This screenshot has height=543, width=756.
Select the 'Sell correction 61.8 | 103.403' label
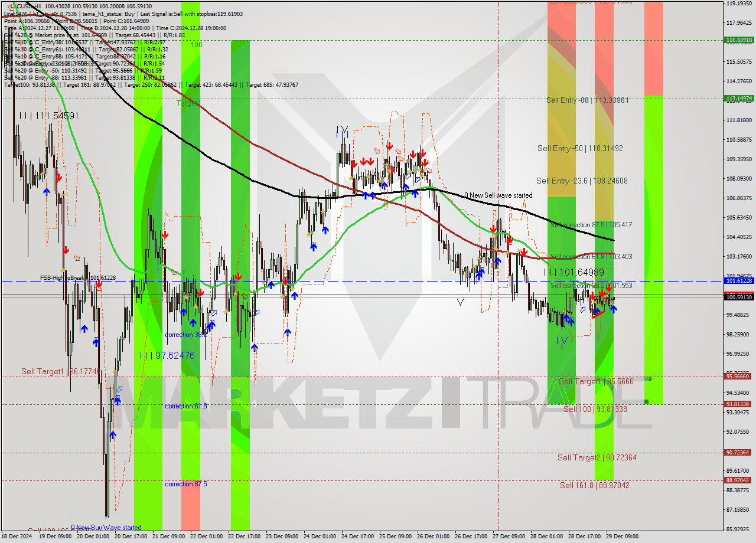[x=591, y=257]
